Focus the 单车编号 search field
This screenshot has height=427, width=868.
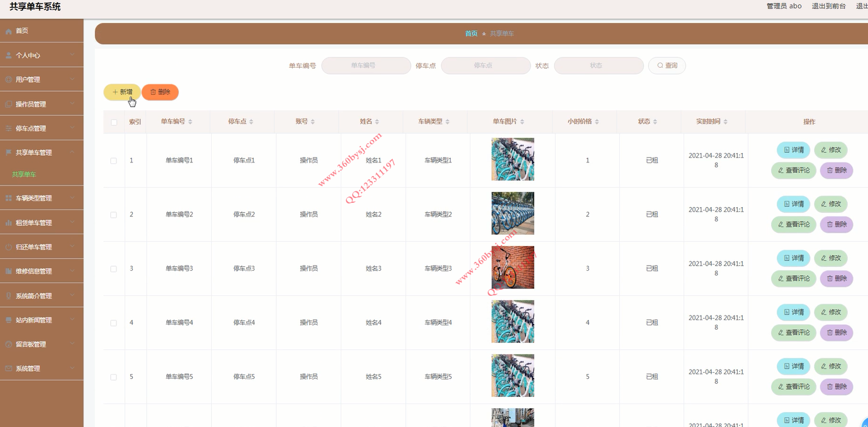(x=366, y=66)
